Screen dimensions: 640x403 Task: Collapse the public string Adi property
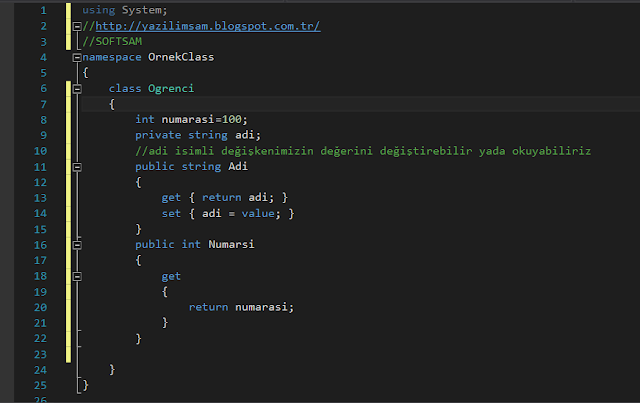(77, 167)
